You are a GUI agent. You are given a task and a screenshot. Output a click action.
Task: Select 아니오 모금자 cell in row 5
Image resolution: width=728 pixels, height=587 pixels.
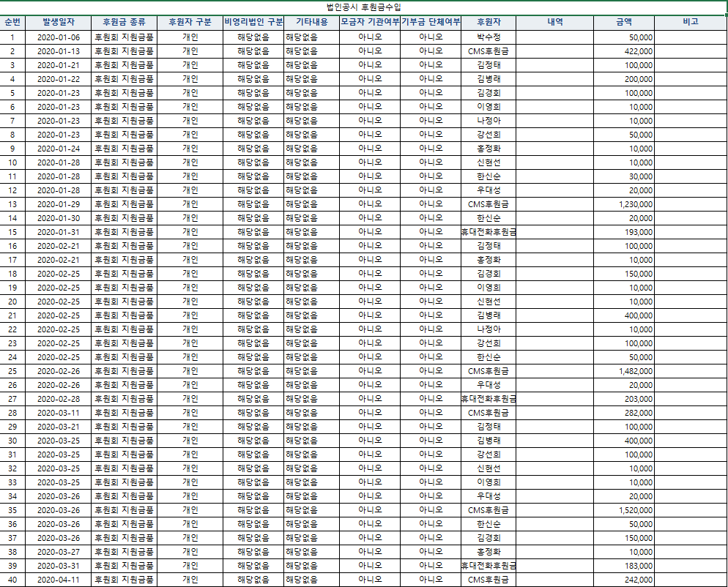tap(370, 93)
